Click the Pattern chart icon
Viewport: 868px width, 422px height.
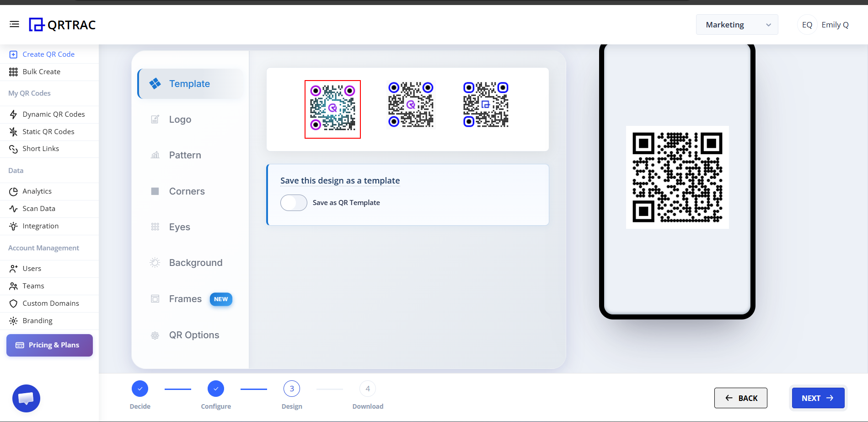[x=155, y=155]
